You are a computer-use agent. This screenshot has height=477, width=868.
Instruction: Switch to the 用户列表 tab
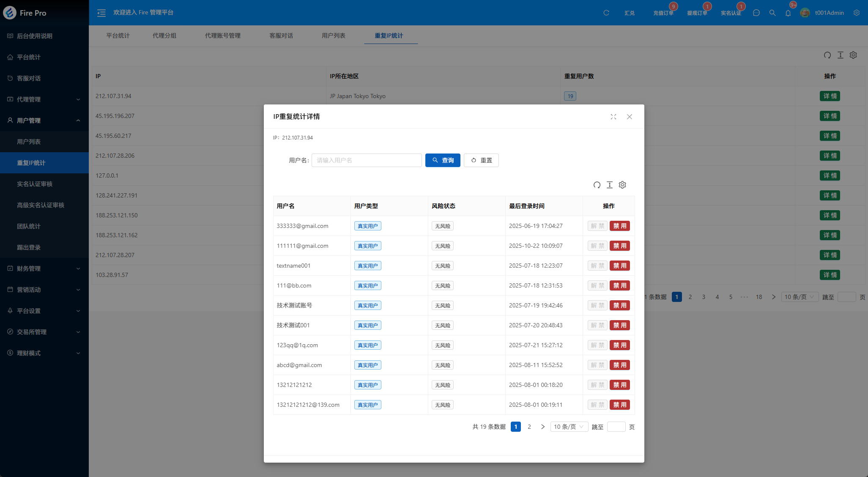coord(333,36)
